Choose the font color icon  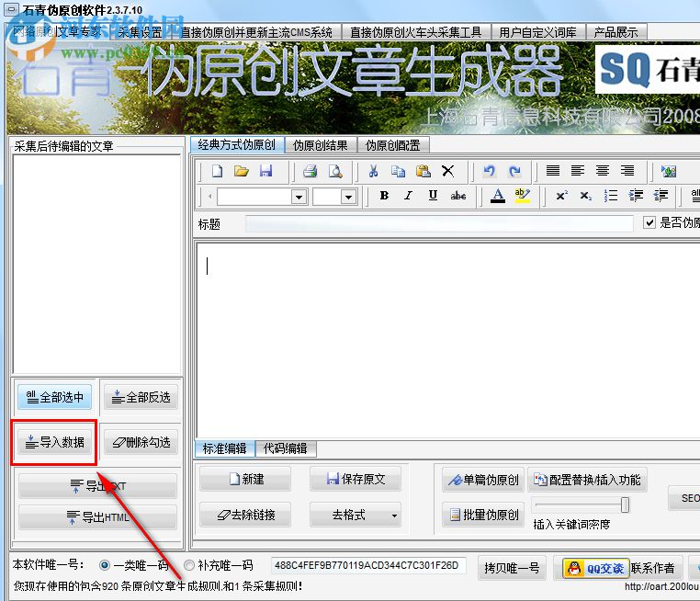(x=498, y=196)
